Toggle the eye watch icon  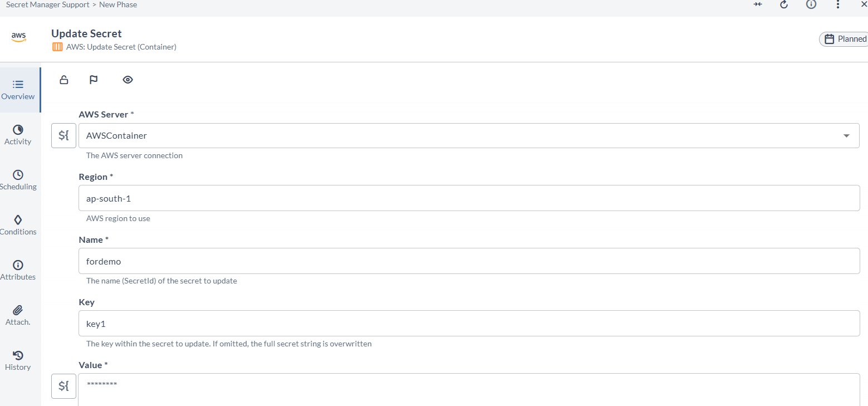tap(127, 80)
